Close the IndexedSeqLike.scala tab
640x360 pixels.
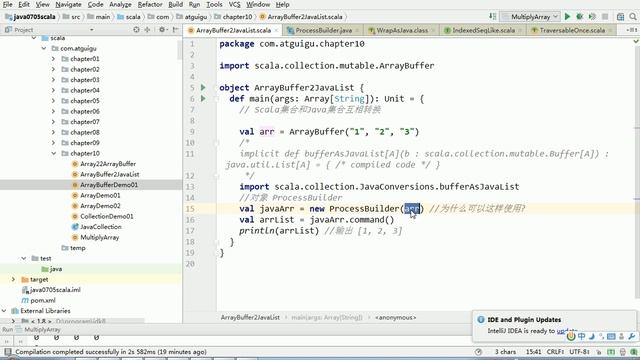[x=520, y=30]
